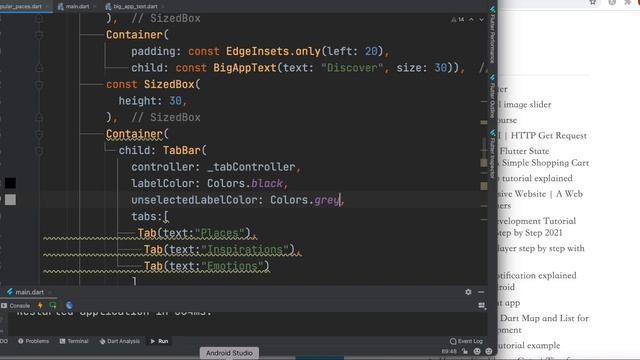
Task: Click the Hot Reload lightning bolt icon
Action: [x=40, y=305]
